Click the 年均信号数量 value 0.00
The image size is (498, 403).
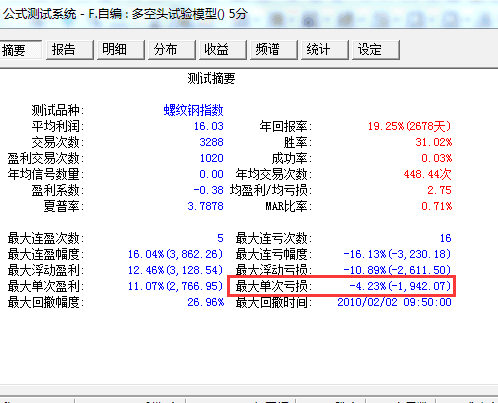pos(211,174)
